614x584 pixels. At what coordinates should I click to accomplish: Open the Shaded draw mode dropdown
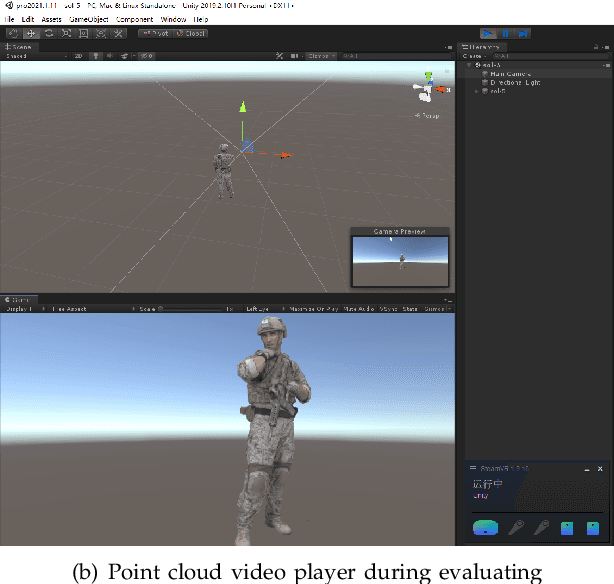coord(28,56)
